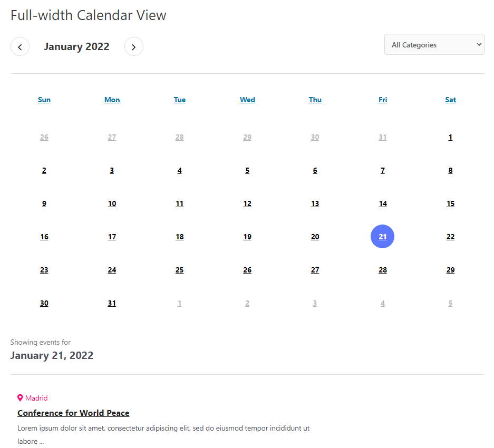
Task: Go to next month with right arrow
Action: tap(133, 46)
